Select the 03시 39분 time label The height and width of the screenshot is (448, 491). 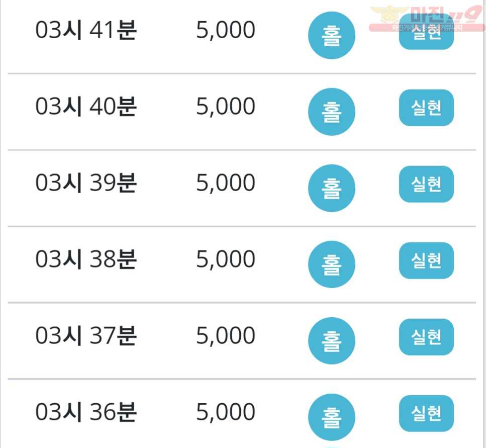click(x=86, y=183)
